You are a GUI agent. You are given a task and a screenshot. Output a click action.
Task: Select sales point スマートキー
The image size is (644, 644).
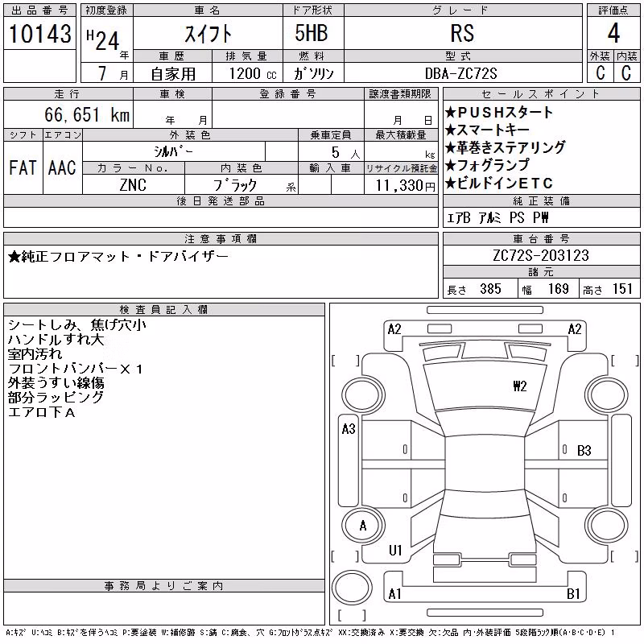pyautogui.click(x=488, y=130)
